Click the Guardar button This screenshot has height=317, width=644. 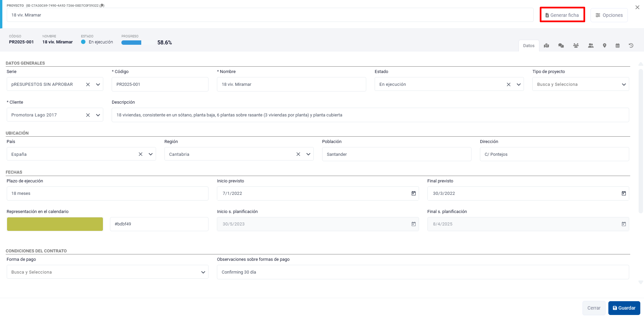pyautogui.click(x=624, y=308)
